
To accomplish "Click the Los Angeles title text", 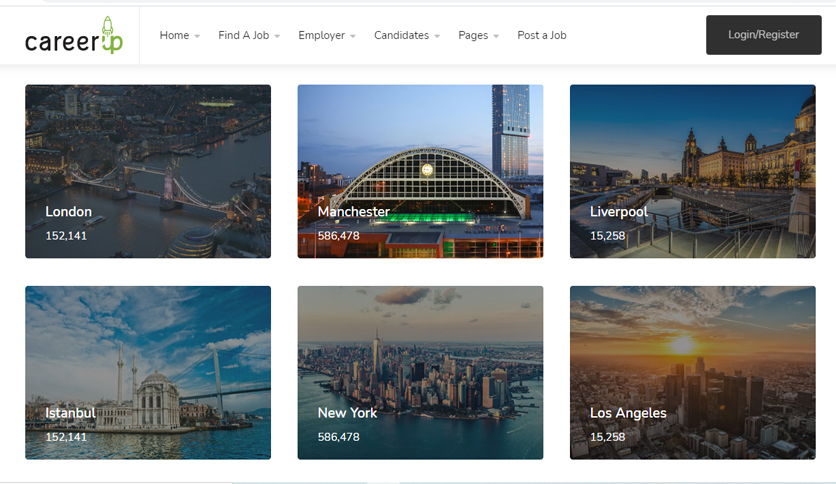I will tap(628, 413).
